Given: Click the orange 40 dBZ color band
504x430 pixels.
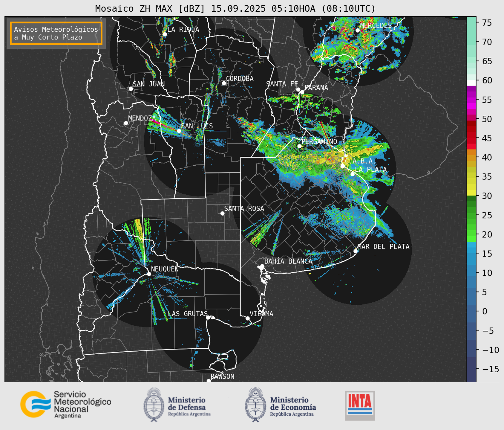Looking at the screenshot, I should point(471,157).
